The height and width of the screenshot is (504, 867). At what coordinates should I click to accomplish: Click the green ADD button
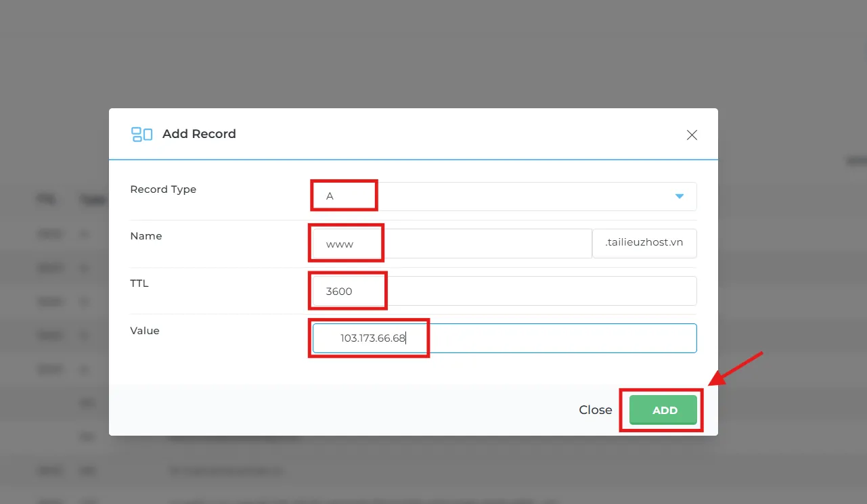tap(663, 410)
